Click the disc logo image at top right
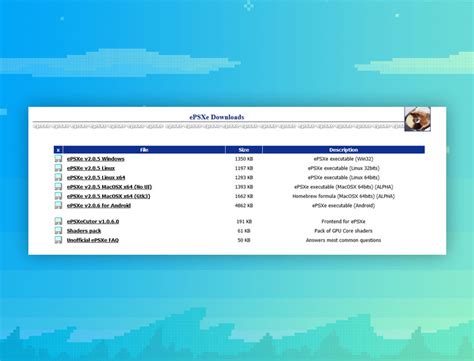This screenshot has width=474, height=361. [x=417, y=119]
